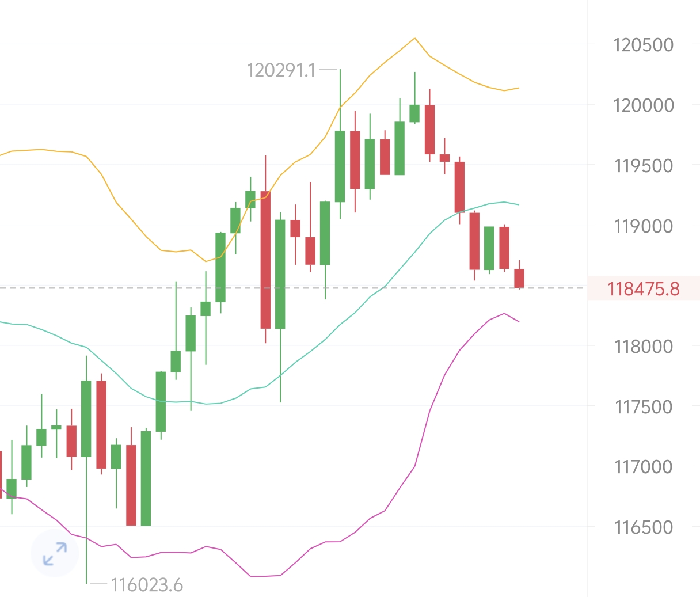Click the dashed current price line

(288, 287)
